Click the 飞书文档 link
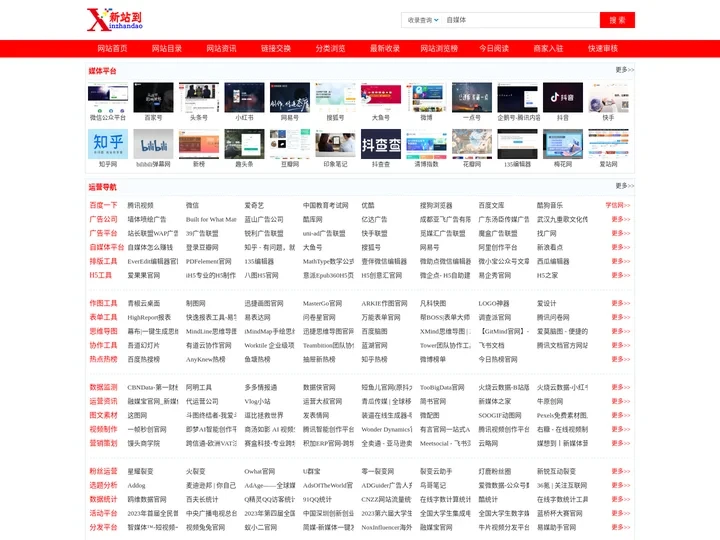This screenshot has height=540, width=720. [x=491, y=345]
